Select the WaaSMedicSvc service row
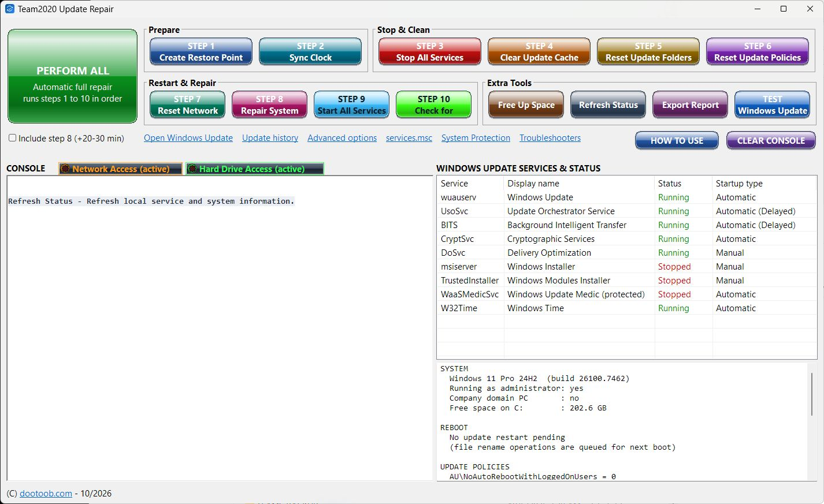This screenshot has width=824, height=504. click(x=627, y=294)
